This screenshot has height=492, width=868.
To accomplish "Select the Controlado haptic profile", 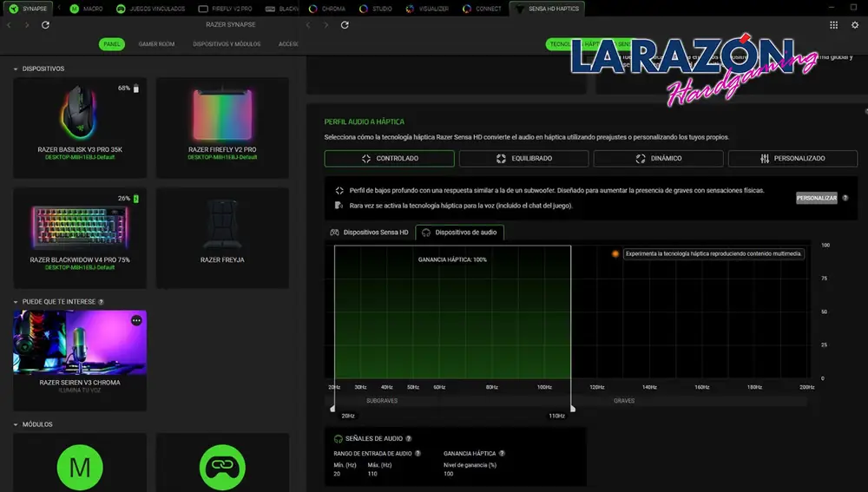I will [389, 158].
